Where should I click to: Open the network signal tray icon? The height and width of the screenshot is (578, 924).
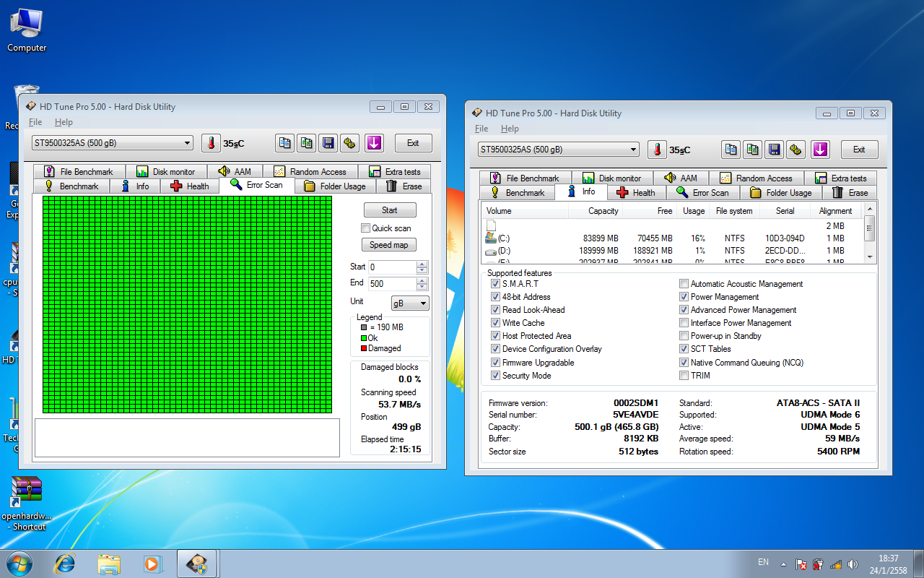pyautogui.click(x=836, y=564)
